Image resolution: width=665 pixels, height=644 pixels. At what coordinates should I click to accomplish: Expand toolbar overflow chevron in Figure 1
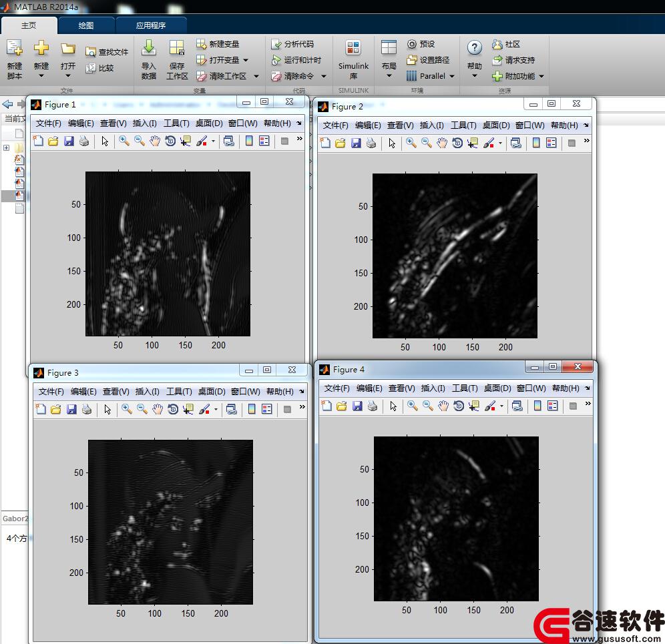coord(300,139)
